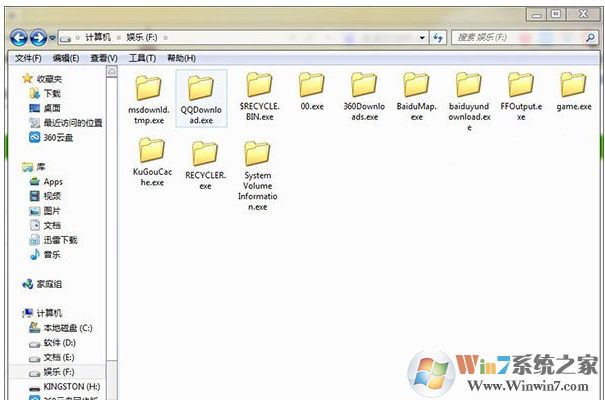Open recent pages dropdown beside Forward button

pyautogui.click(x=52, y=38)
